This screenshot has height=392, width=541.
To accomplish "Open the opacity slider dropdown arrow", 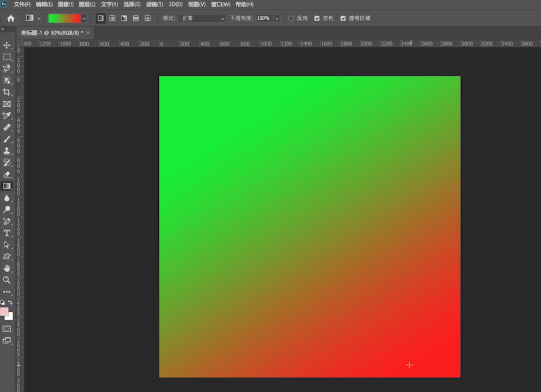I will coord(277,18).
